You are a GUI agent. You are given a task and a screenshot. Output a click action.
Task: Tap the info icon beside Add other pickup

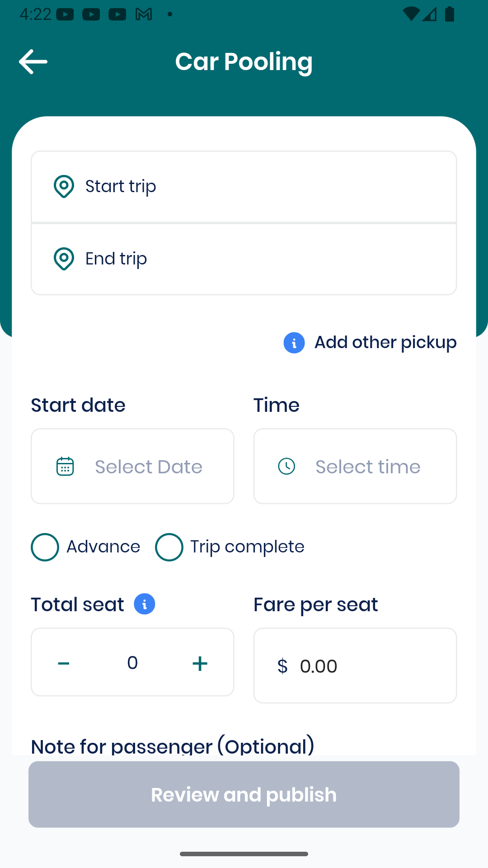[x=294, y=343]
